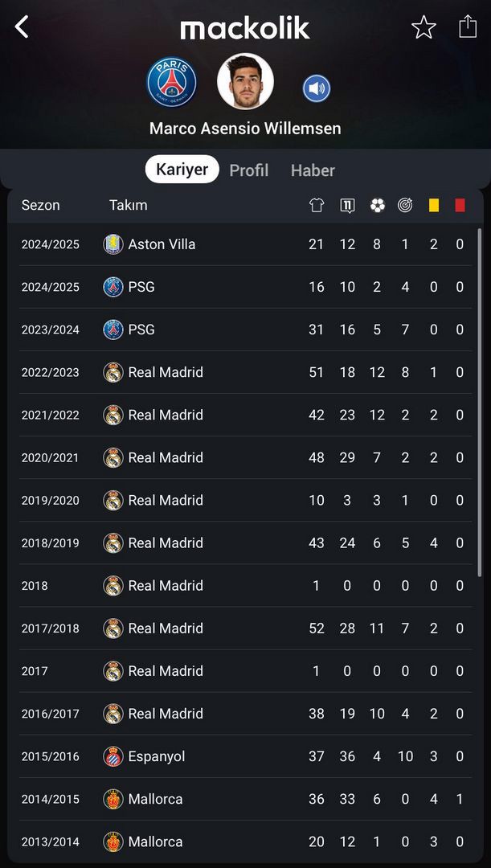This screenshot has height=868, width=491.
Task: Tap Marco Asensio's profile photo
Action: pyautogui.click(x=245, y=81)
